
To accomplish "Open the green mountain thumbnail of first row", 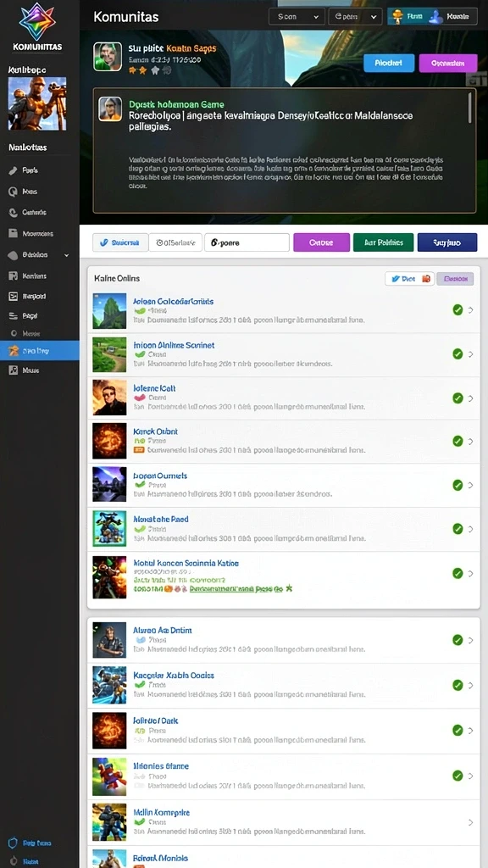I will (x=109, y=311).
